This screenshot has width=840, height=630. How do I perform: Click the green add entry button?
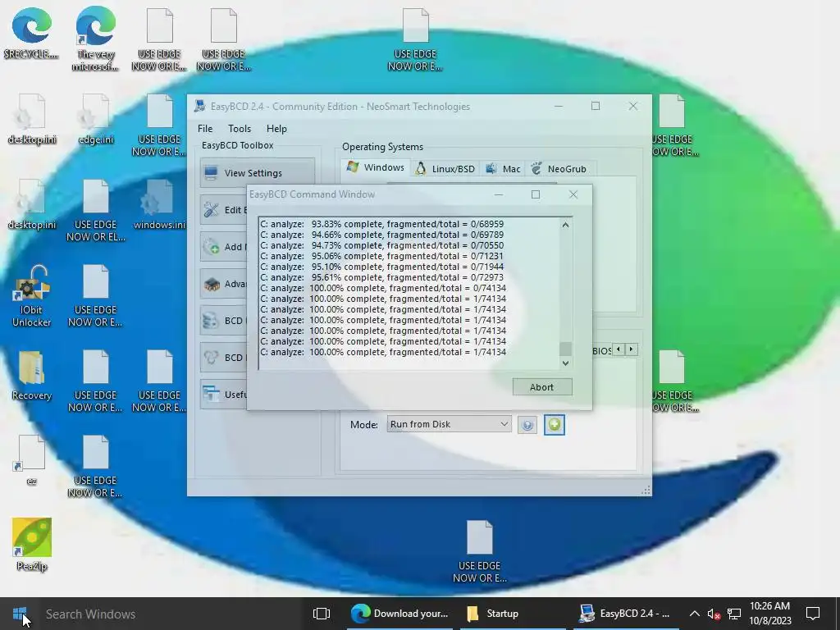[x=554, y=425]
